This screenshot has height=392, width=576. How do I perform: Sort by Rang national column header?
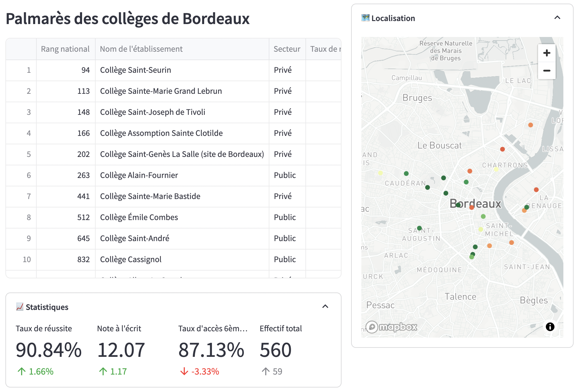(66, 49)
